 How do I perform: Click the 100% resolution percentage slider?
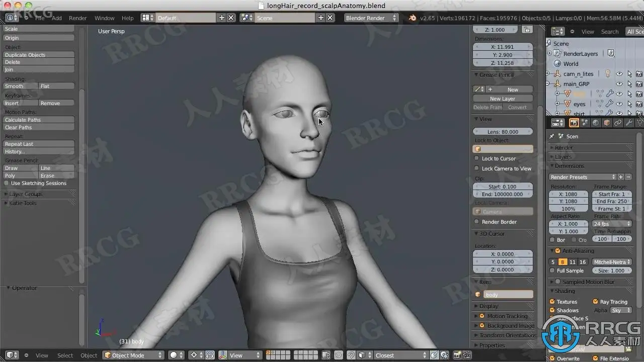click(x=569, y=209)
